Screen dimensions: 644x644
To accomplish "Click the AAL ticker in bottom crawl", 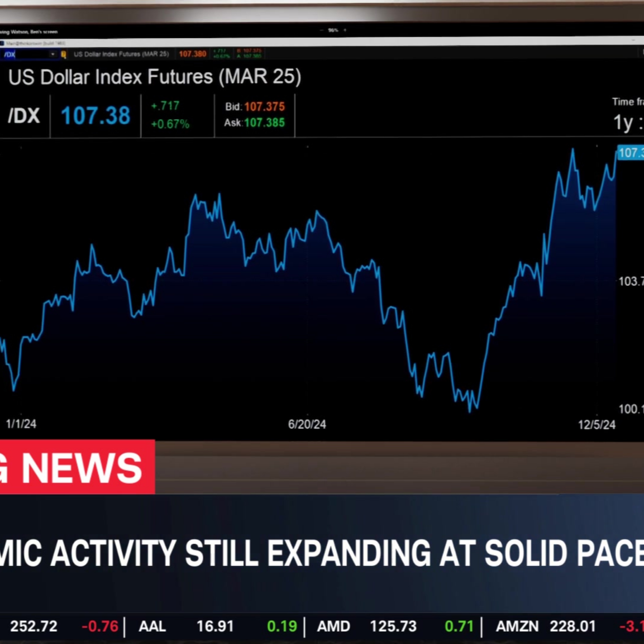I will click(152, 626).
